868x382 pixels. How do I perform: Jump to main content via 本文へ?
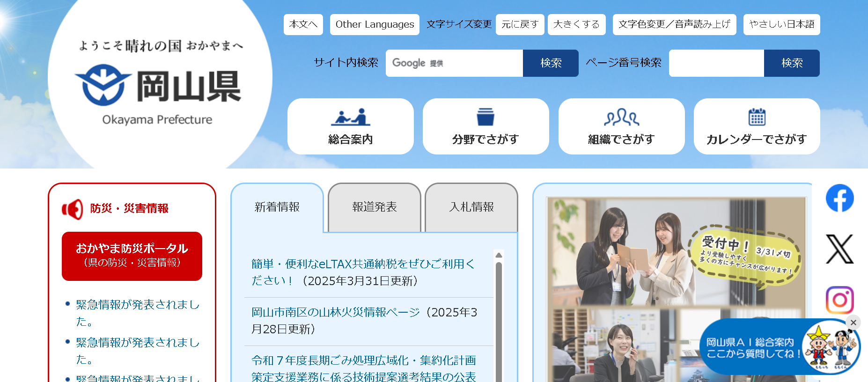[x=303, y=24]
